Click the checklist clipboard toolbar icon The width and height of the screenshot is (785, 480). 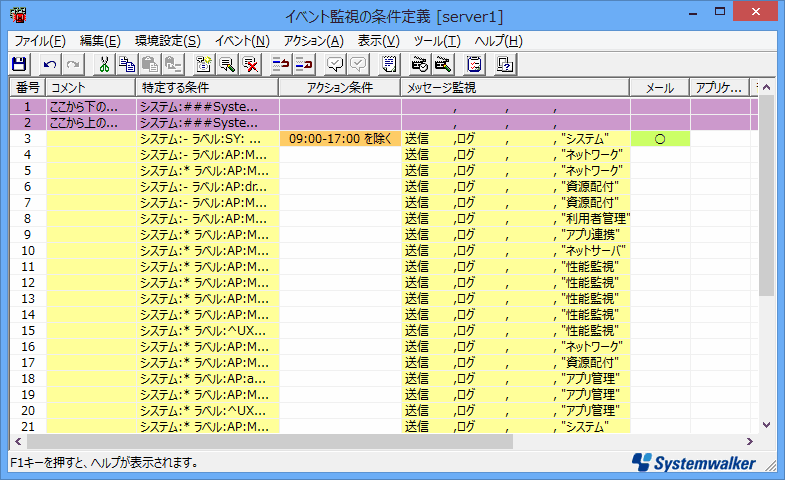point(474,64)
